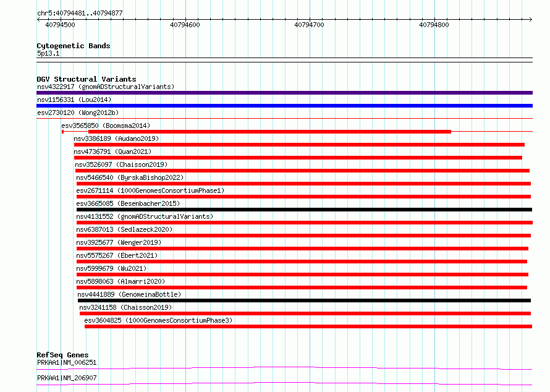Select nsv3386189 (Audano2019) variant label
This screenshot has height=392, width=550.
[116, 138]
